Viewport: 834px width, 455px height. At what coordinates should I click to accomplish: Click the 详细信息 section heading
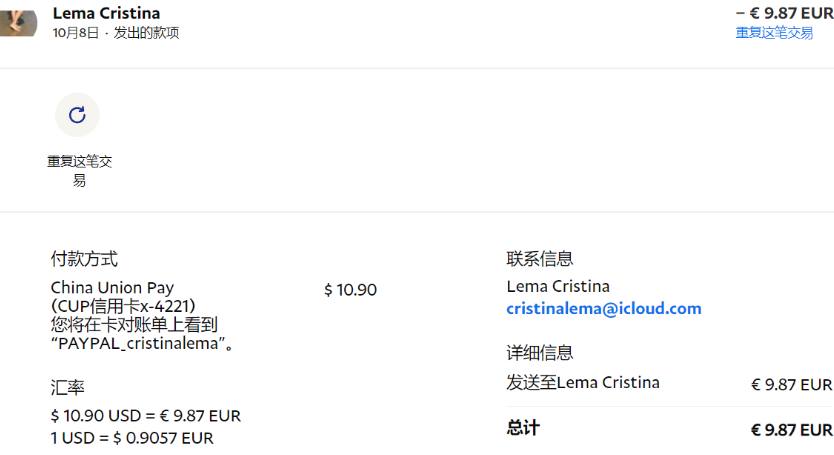540,353
